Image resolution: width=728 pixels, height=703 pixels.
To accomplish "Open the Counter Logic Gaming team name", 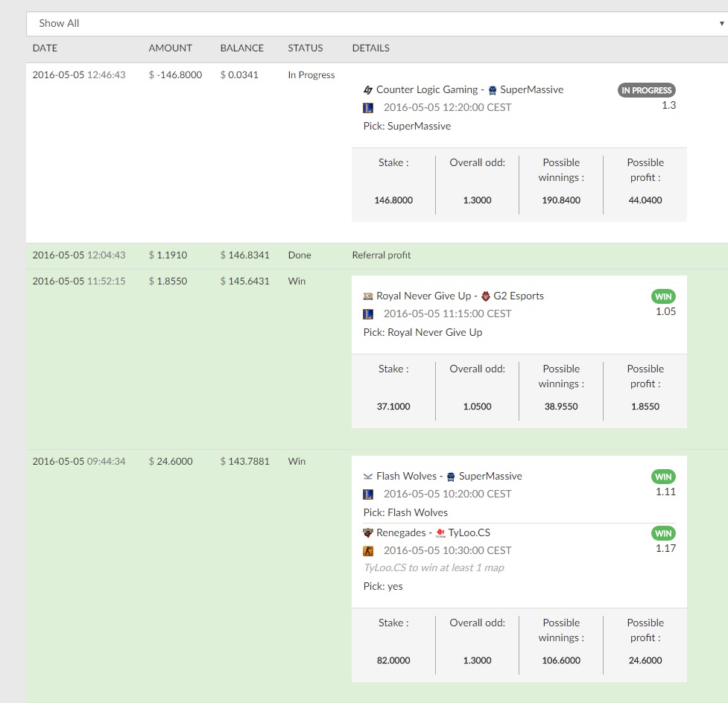I will click(427, 89).
